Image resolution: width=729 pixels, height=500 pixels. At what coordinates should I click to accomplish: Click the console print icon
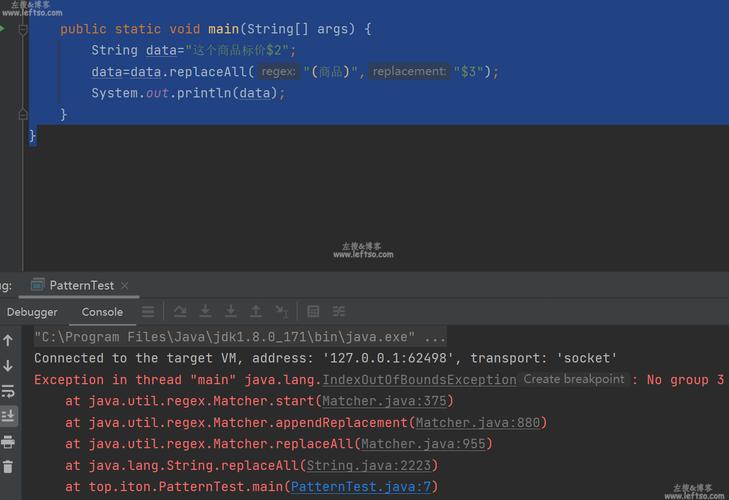coord(8,441)
